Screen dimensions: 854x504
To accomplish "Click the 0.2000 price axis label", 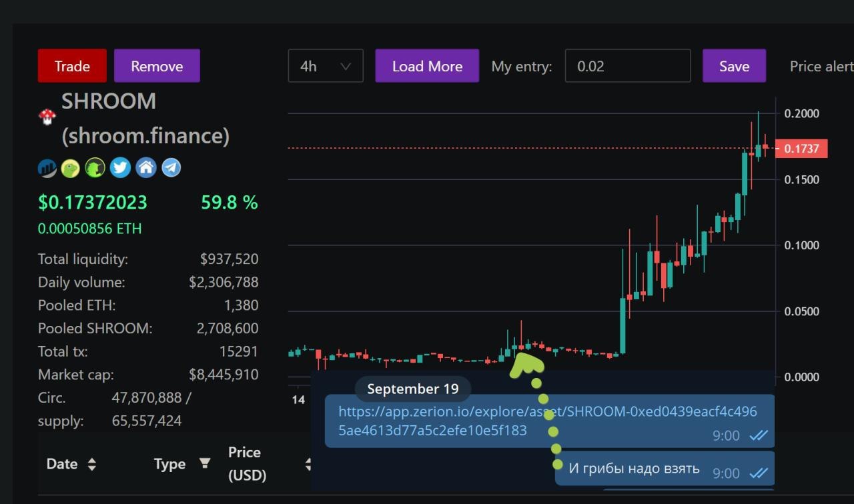I will pyautogui.click(x=802, y=113).
